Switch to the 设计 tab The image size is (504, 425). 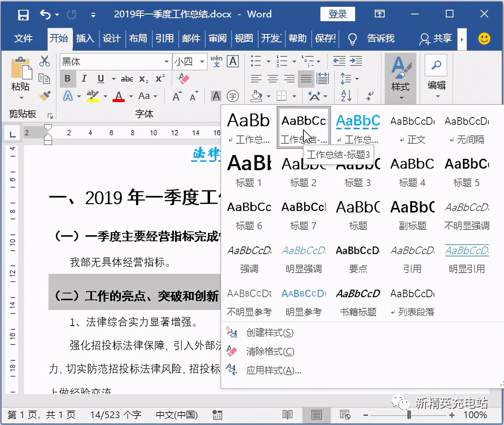click(x=111, y=38)
